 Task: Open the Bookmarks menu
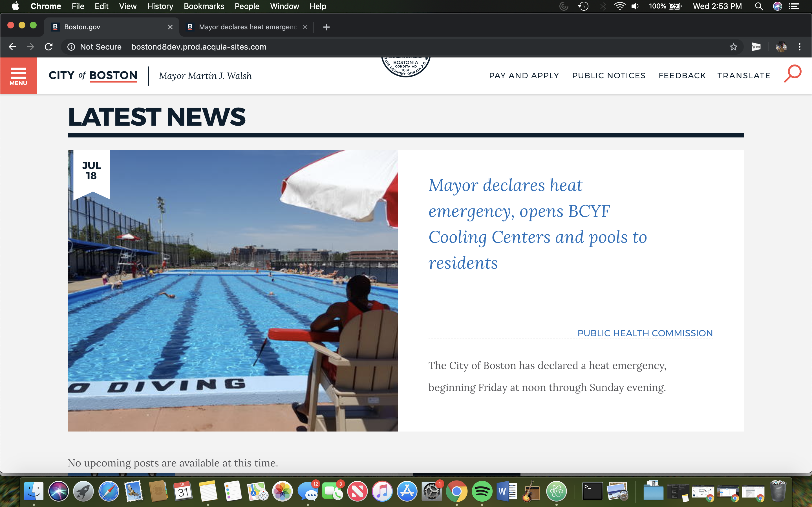point(204,6)
